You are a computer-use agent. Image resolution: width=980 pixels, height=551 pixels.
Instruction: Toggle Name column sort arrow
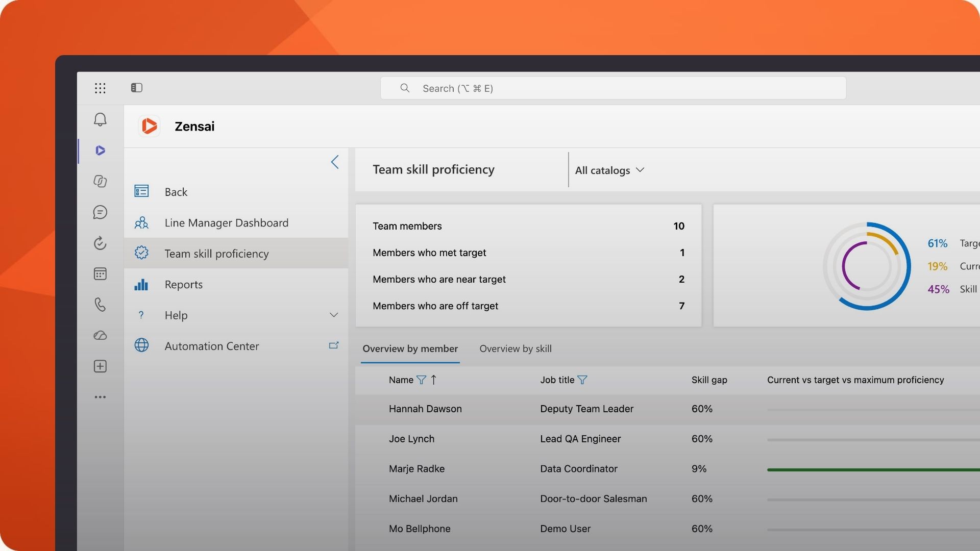point(433,380)
